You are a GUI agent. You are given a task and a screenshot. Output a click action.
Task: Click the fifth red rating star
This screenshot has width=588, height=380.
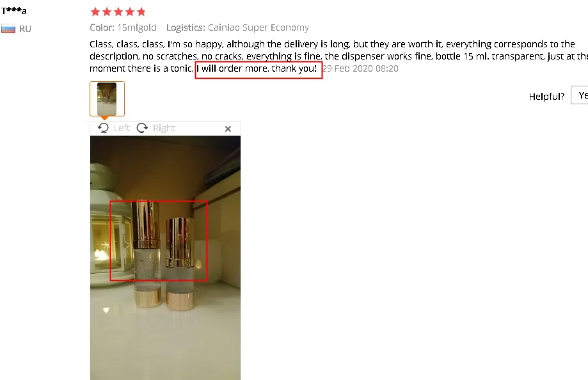[141, 12]
